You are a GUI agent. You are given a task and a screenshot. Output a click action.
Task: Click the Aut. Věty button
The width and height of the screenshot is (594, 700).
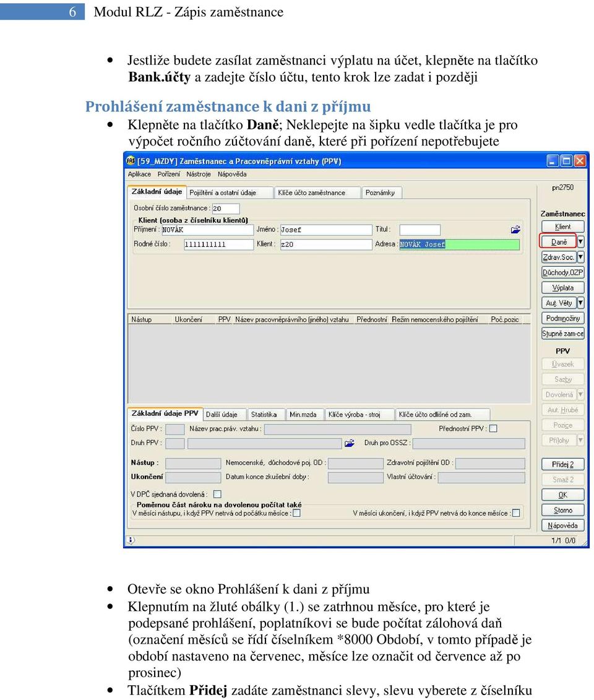[558, 303]
